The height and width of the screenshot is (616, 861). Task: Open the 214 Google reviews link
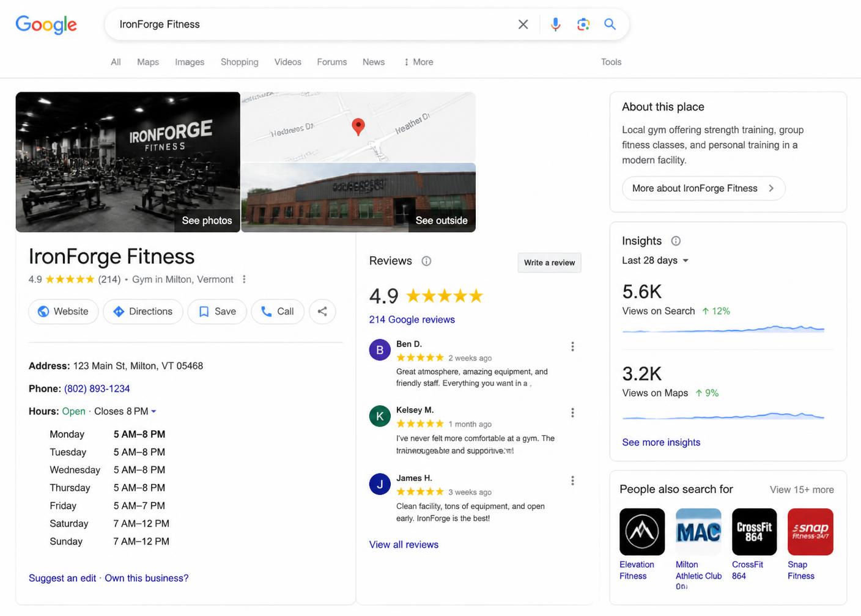[412, 320]
